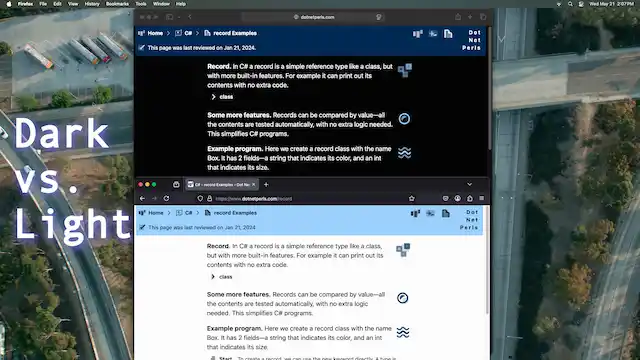Click the Dot Net Perls logo, light page
This screenshot has height=360, width=640.
pyautogui.click(x=470, y=220)
